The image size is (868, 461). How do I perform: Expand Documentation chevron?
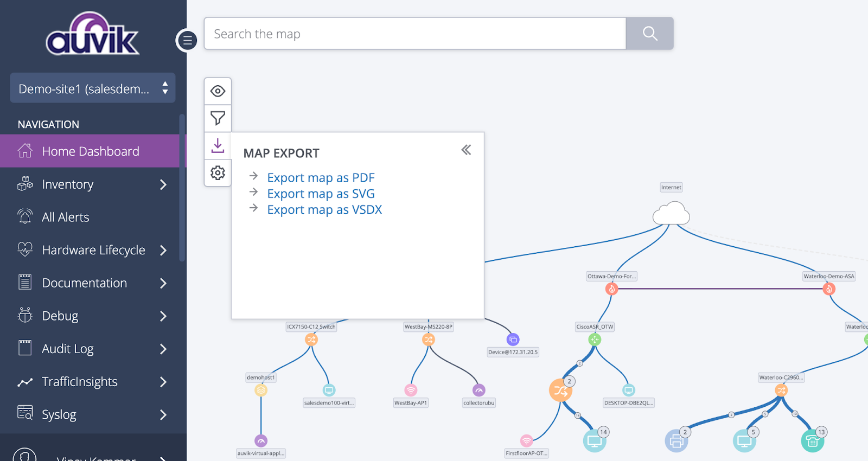point(163,283)
